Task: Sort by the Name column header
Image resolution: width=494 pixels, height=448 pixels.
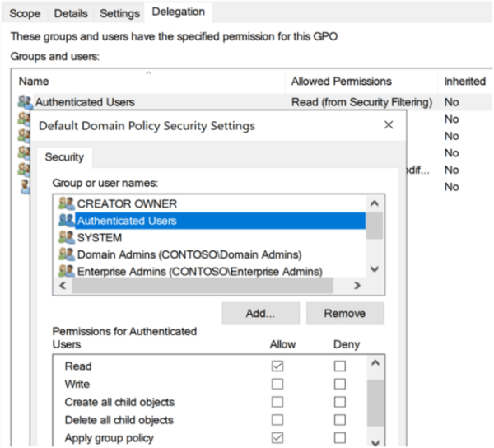Action: [35, 82]
